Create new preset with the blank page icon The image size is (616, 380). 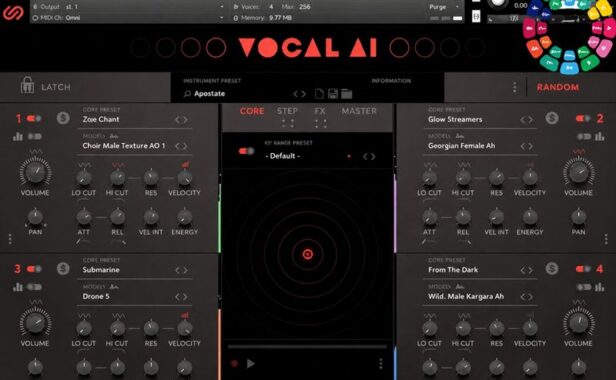pyautogui.click(x=319, y=94)
